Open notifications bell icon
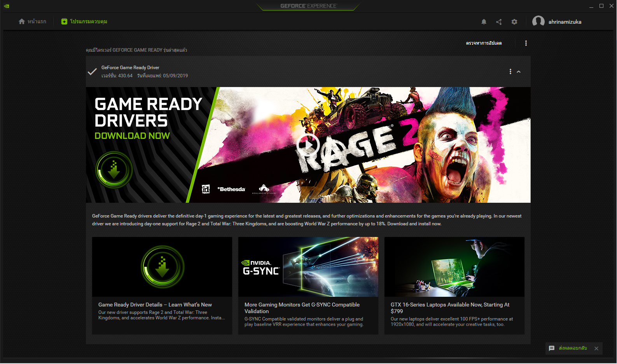Viewport: 617px width, 364px height. pos(484,22)
